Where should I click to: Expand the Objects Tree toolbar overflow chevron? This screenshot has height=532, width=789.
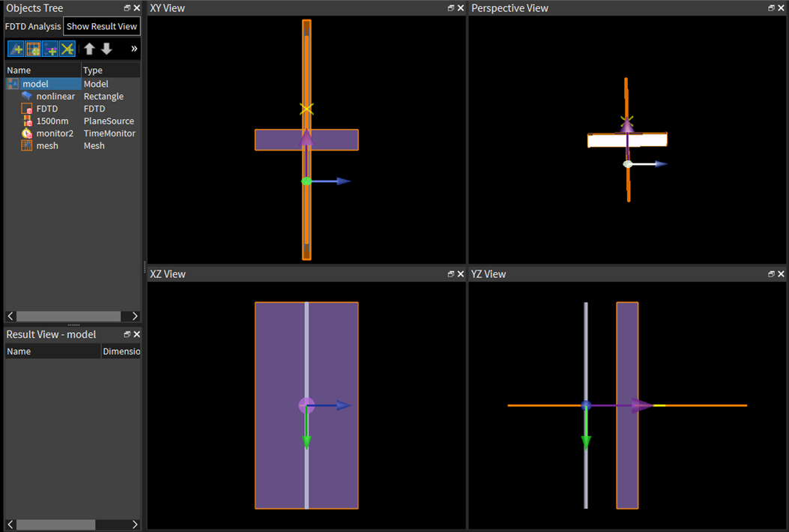134,49
